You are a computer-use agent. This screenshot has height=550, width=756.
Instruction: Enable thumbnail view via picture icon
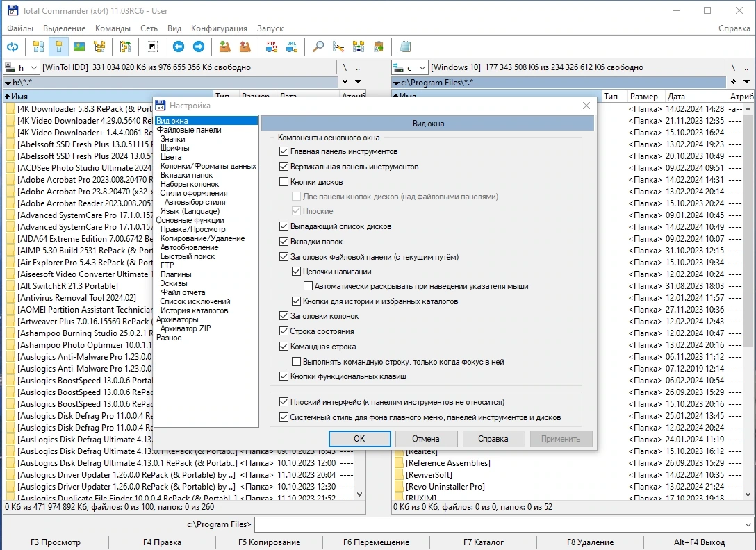click(79, 47)
